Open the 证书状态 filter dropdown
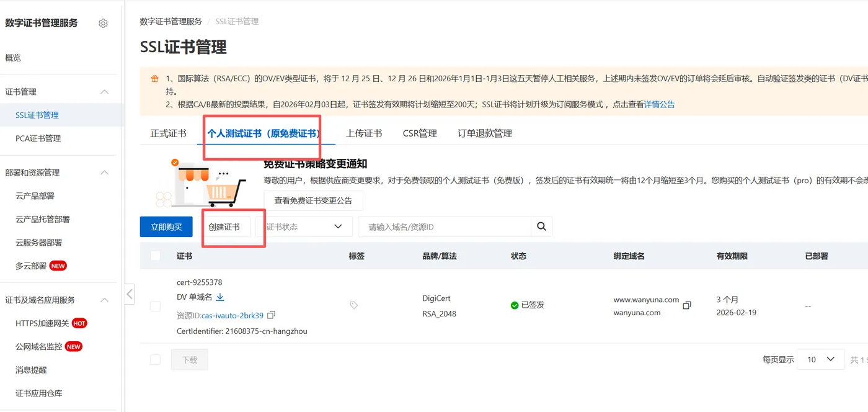 pos(304,226)
